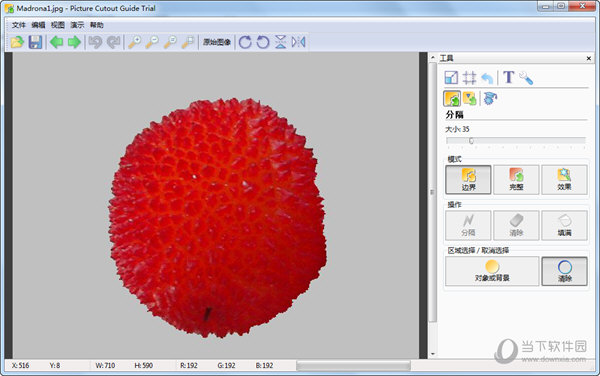Go to the previous step with the green left arrow
The image size is (600, 376).
(57, 42)
